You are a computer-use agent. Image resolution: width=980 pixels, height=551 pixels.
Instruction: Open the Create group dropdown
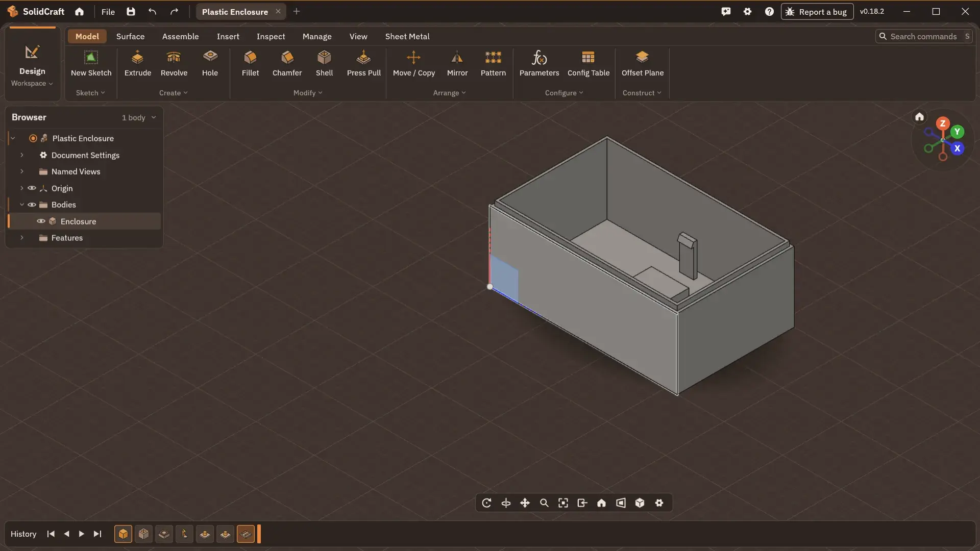click(x=174, y=93)
